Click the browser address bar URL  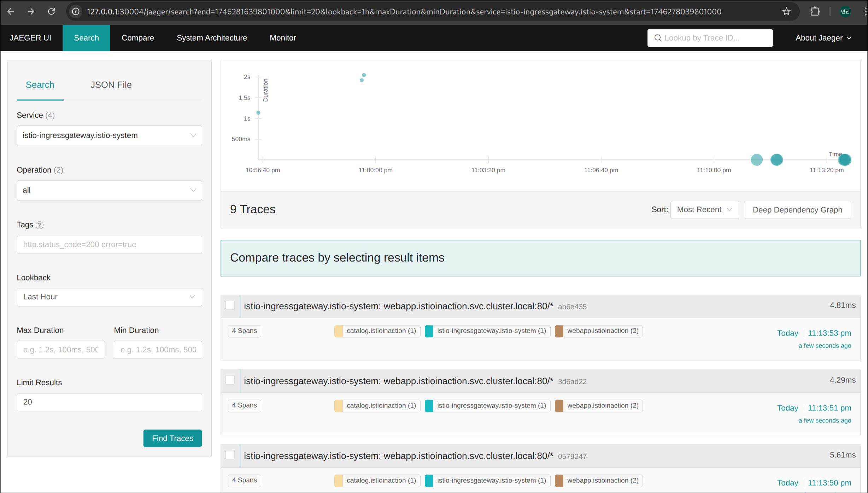click(404, 12)
